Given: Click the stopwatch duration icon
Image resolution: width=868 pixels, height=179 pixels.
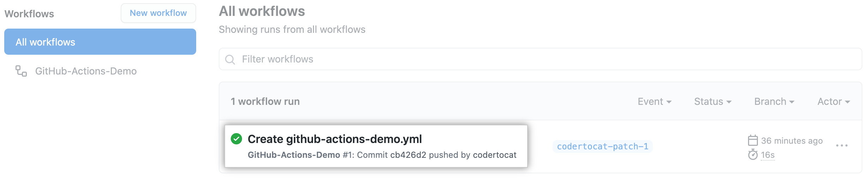Looking at the screenshot, I should pos(753,155).
